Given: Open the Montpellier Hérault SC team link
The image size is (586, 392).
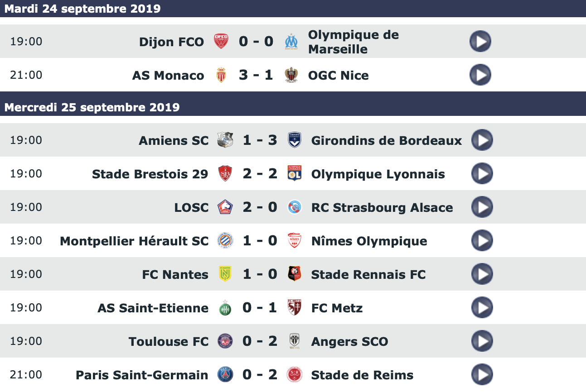Looking at the screenshot, I should pyautogui.click(x=134, y=241).
